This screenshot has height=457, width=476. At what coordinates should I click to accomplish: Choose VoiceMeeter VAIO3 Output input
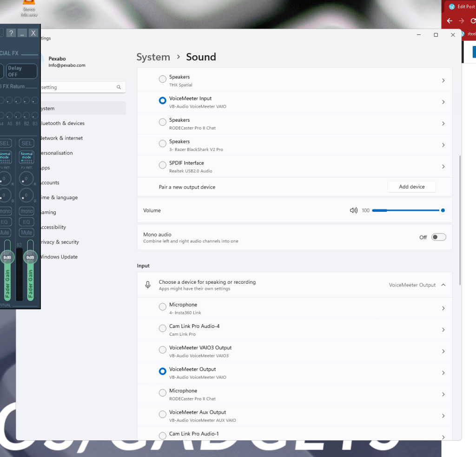[162, 350]
